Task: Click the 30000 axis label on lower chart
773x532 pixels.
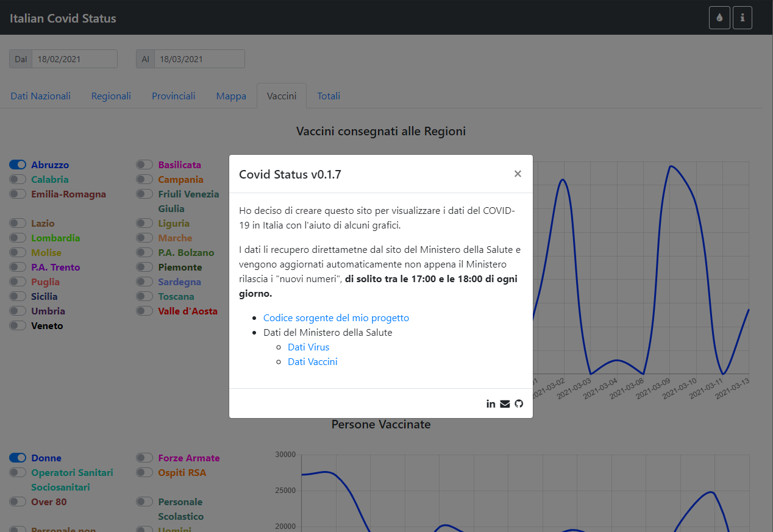Action: pyautogui.click(x=285, y=455)
